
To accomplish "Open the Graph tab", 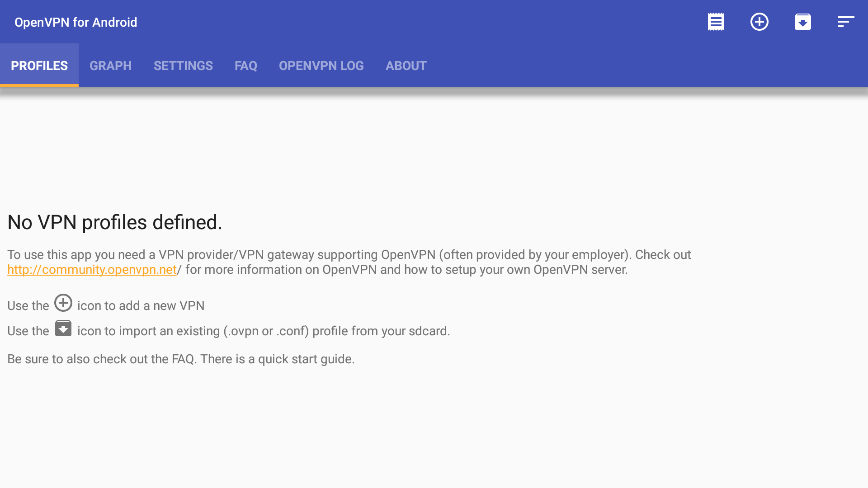I will point(111,66).
